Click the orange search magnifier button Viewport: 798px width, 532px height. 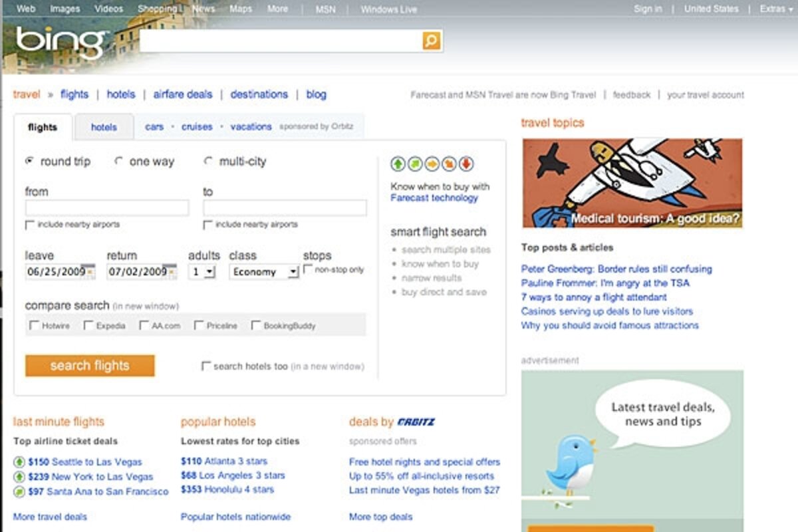(432, 41)
